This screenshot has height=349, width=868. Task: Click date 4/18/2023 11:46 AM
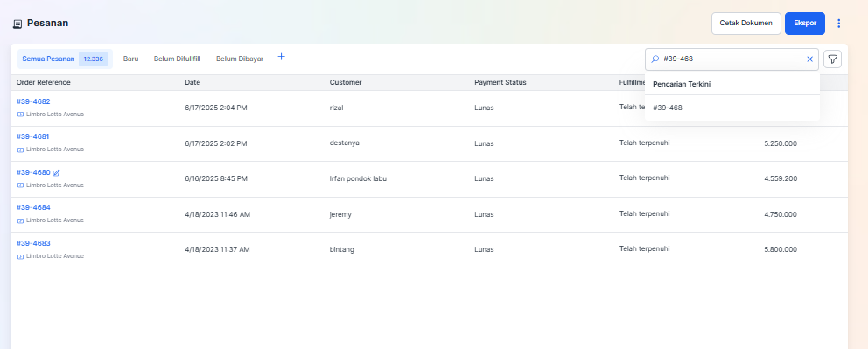point(218,214)
